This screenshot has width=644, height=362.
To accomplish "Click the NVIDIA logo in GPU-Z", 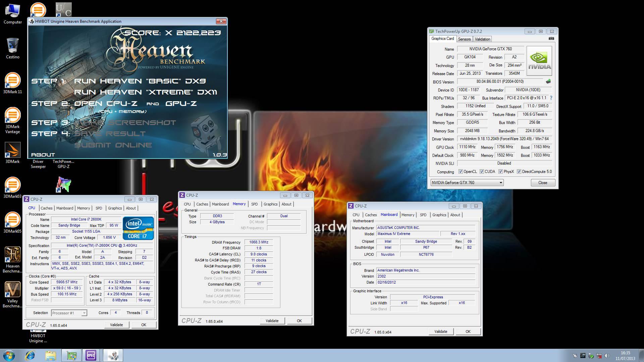I will [x=539, y=61].
